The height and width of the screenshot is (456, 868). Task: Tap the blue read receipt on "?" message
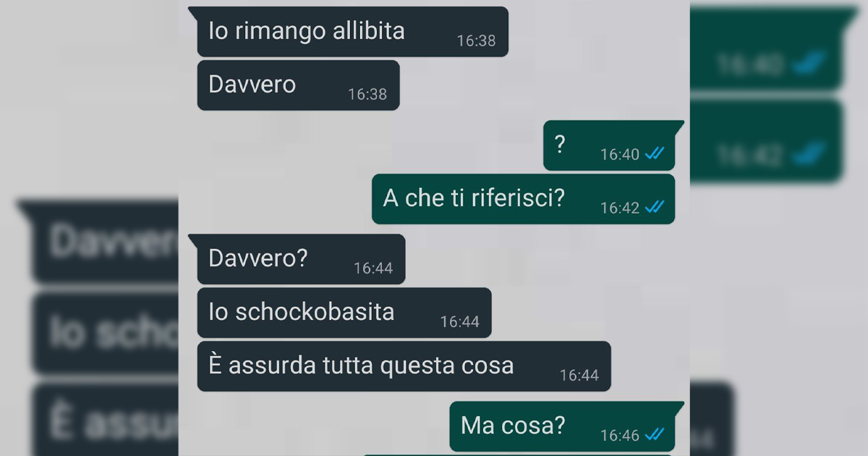click(655, 153)
